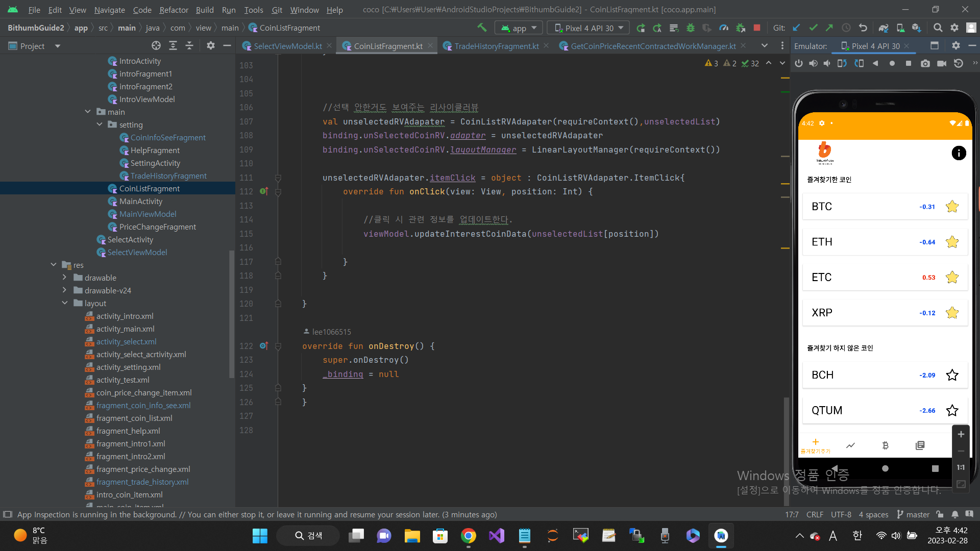This screenshot has width=980, height=551.
Task: Open the app run configuration dropdown
Action: (519, 28)
